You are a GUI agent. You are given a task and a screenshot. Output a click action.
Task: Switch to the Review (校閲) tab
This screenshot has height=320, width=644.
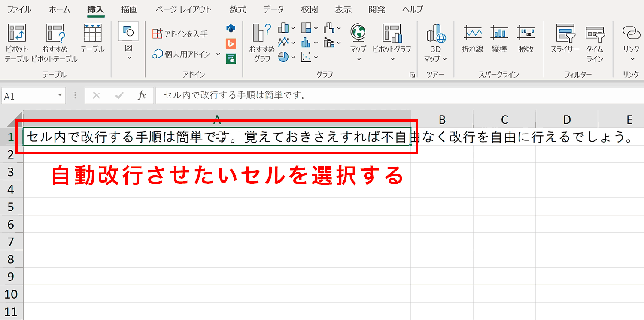coord(309,9)
